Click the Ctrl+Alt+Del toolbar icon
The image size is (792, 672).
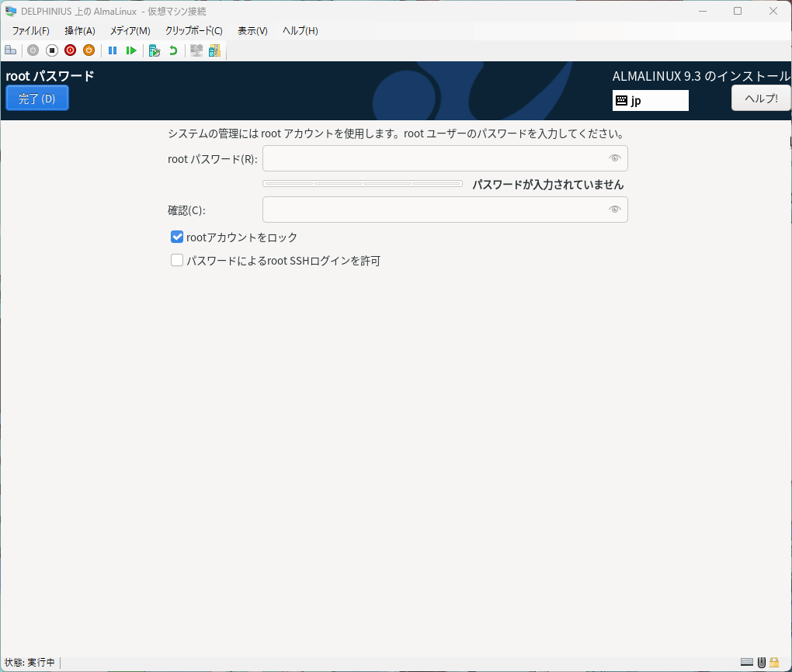11,50
